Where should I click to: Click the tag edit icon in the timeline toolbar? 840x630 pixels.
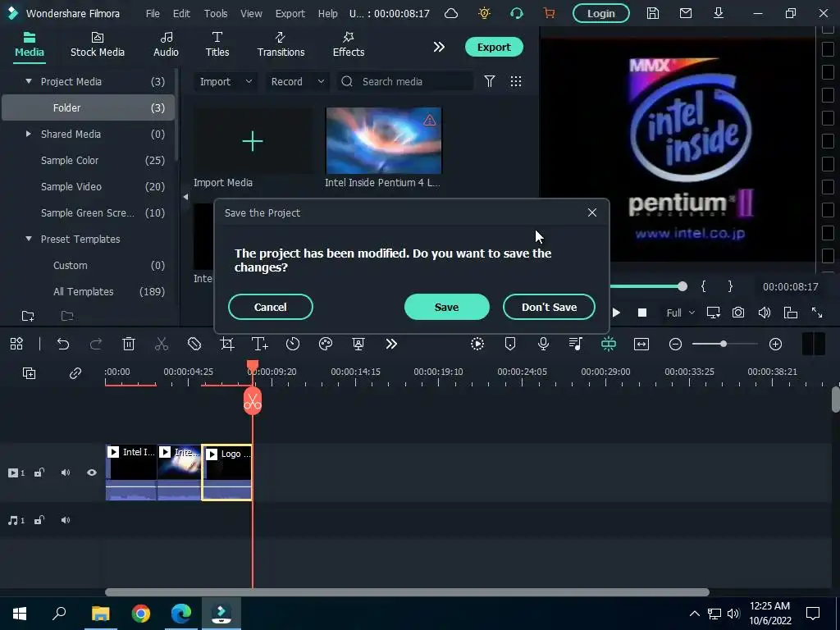point(194,344)
